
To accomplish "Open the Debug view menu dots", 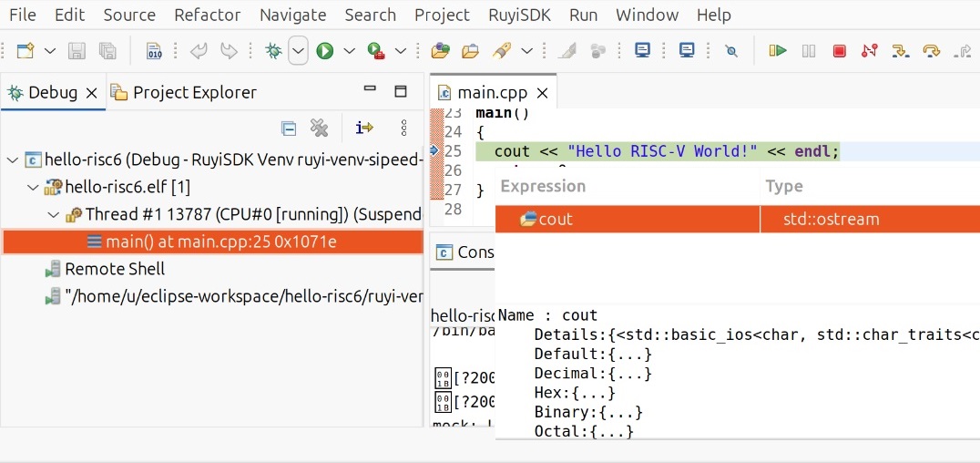I will tap(403, 129).
